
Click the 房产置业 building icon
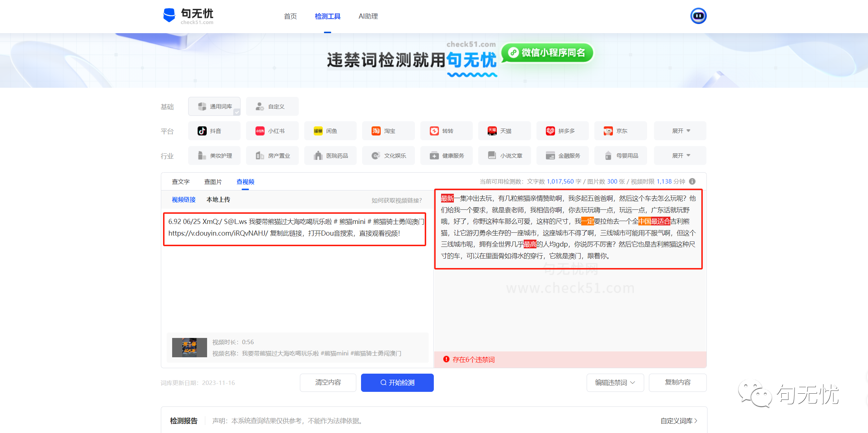tap(260, 156)
